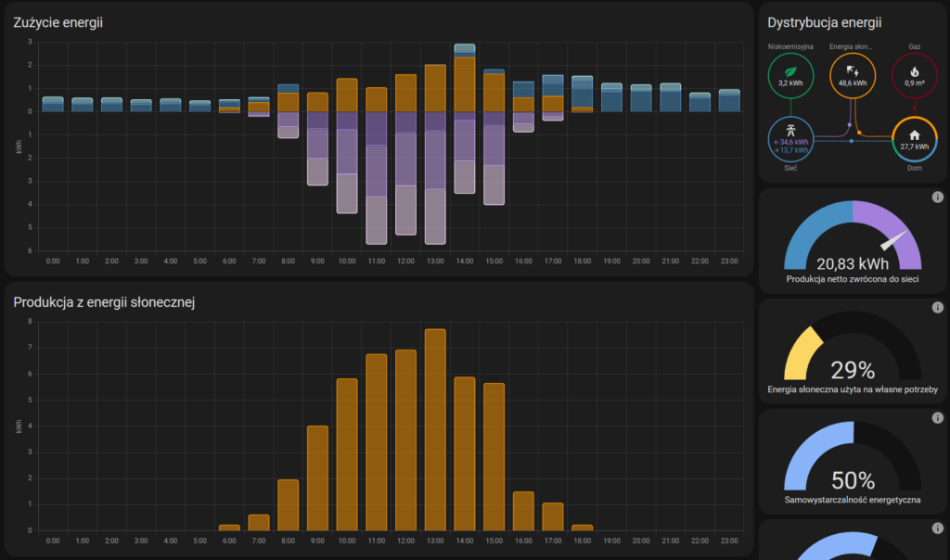The image size is (950, 560).
Task: Click the '20,83 kWh' gauge value
Action: (853, 264)
